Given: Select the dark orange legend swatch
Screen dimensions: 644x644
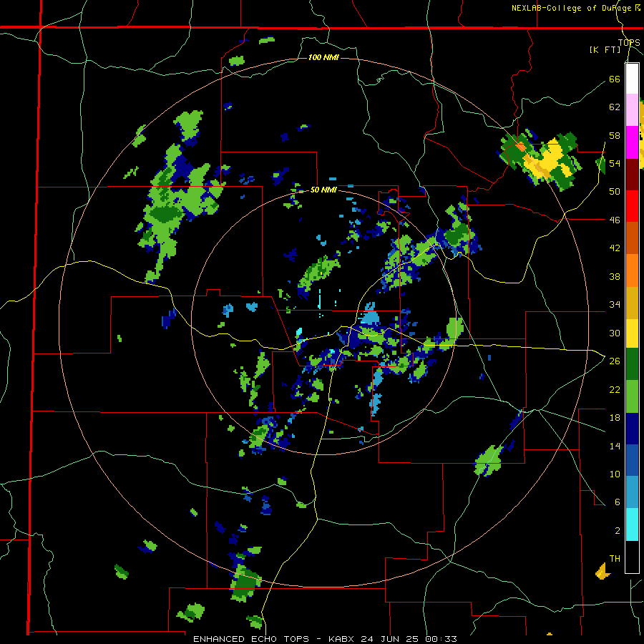Looking at the screenshot, I should [x=632, y=238].
